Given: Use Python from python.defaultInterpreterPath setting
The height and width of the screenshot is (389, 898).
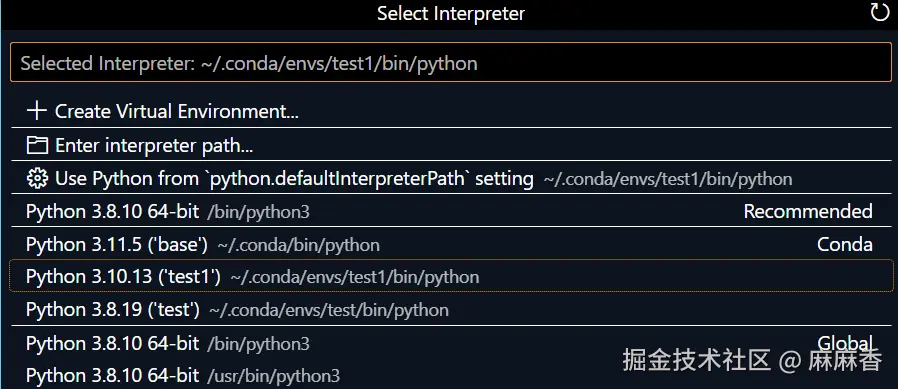Looking at the screenshot, I should (451, 179).
